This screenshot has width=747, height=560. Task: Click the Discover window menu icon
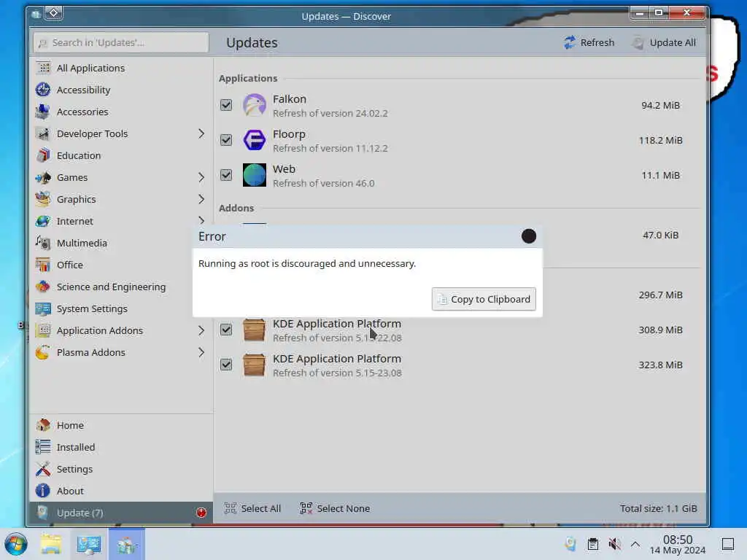[x=36, y=14]
